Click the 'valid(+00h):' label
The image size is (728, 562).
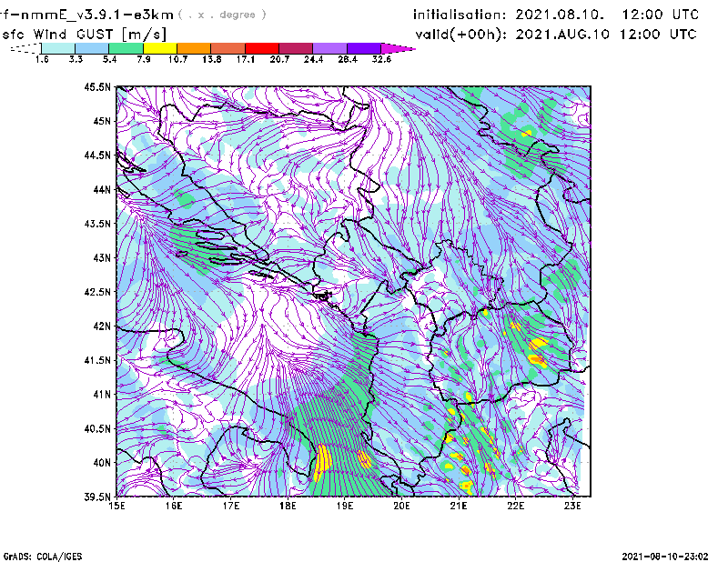pyautogui.click(x=461, y=35)
